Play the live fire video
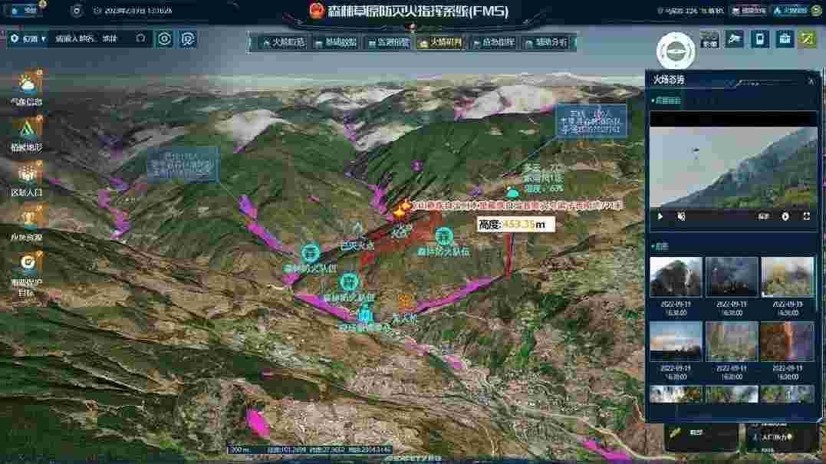Viewport: 826px width, 464px height. pos(660,216)
